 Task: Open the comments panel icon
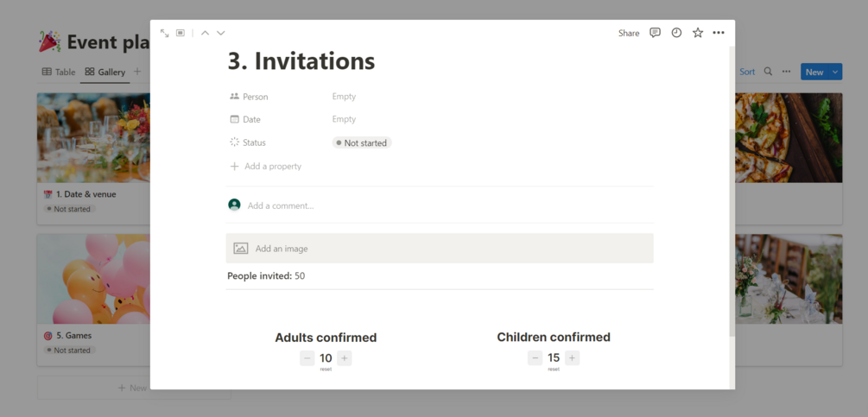pos(655,33)
